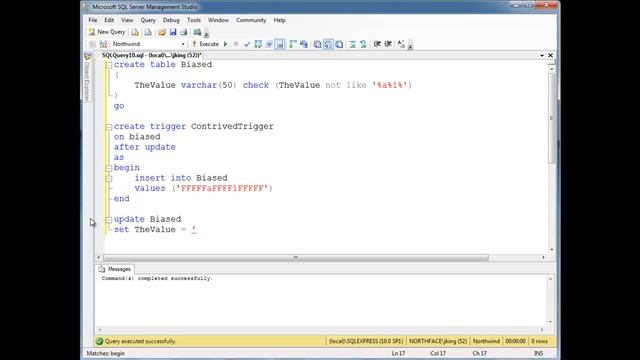Click the editor horizontal scrollbar

click(296, 258)
